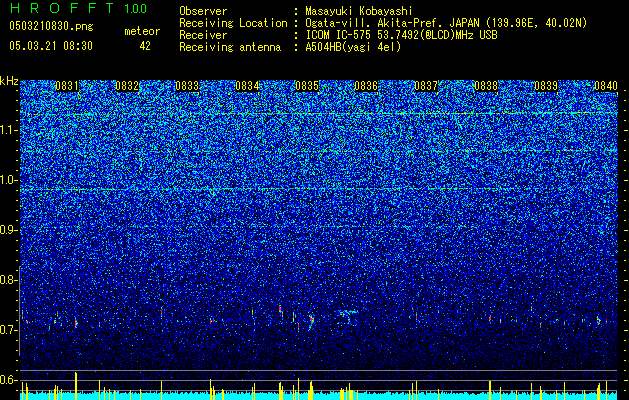Click the 0837 time marker
This screenshot has height=400, width=629.
[426, 86]
